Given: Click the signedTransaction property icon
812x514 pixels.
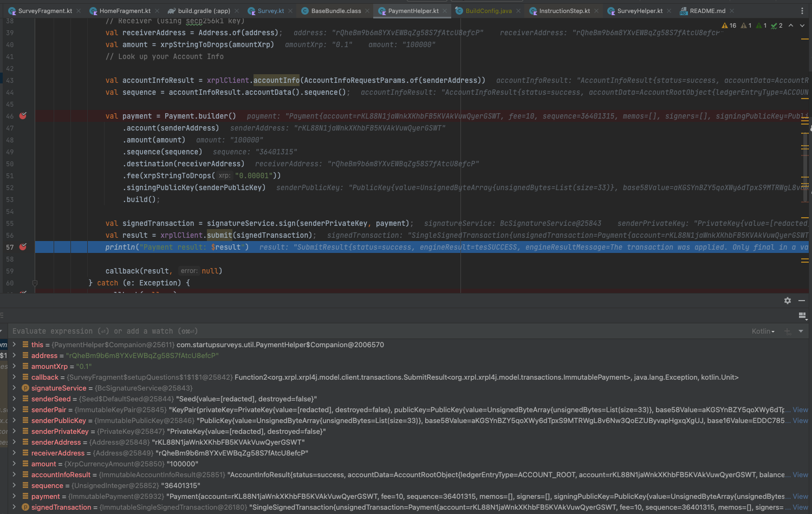Looking at the screenshot, I should click(25, 508).
